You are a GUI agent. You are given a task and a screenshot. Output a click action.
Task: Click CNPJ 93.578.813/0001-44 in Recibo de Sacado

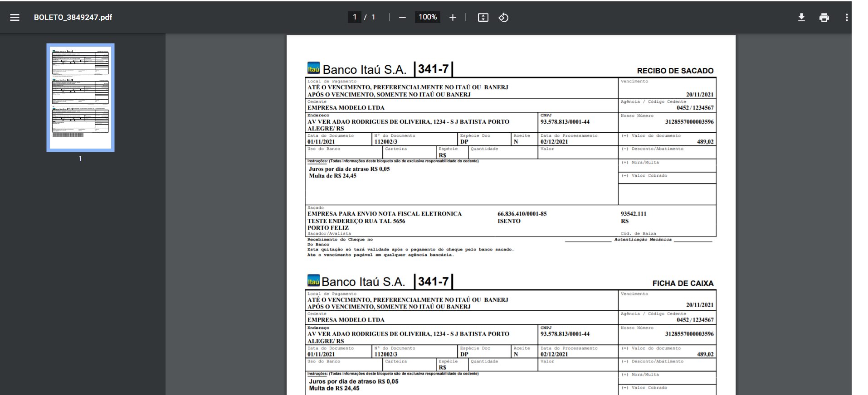[x=565, y=122]
